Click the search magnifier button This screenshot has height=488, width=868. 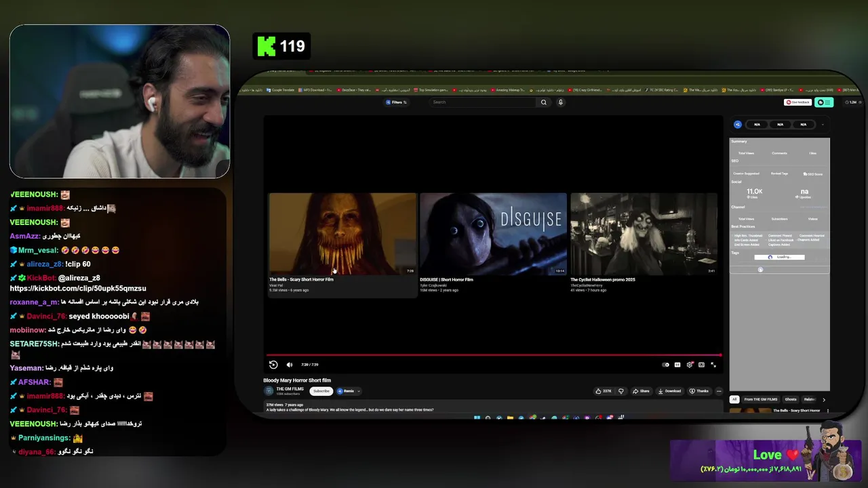[x=543, y=102]
